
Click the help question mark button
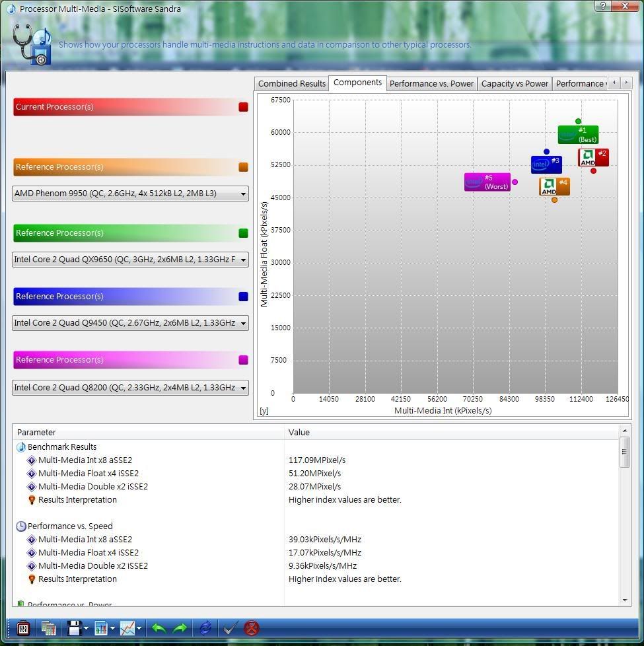coord(603,6)
